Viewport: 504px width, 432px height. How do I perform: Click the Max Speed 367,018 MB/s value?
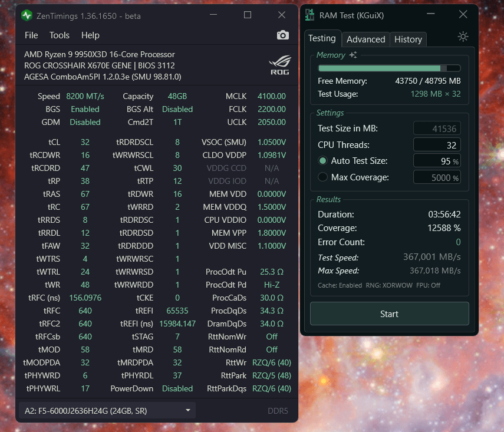435,271
